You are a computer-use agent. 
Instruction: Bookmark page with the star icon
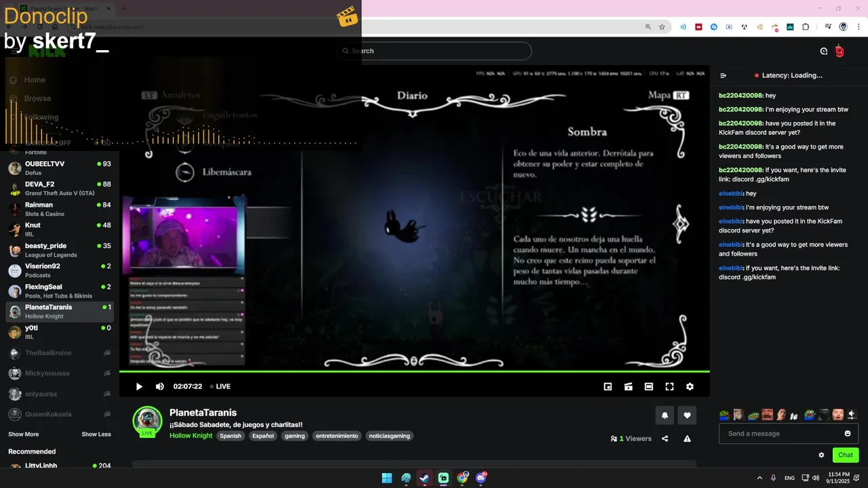click(662, 27)
